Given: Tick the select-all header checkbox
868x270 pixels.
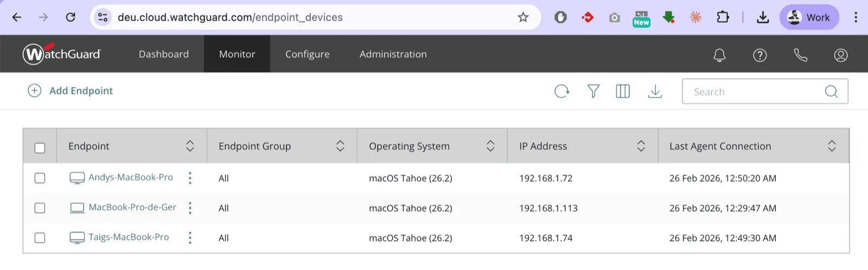Looking at the screenshot, I should tap(40, 148).
